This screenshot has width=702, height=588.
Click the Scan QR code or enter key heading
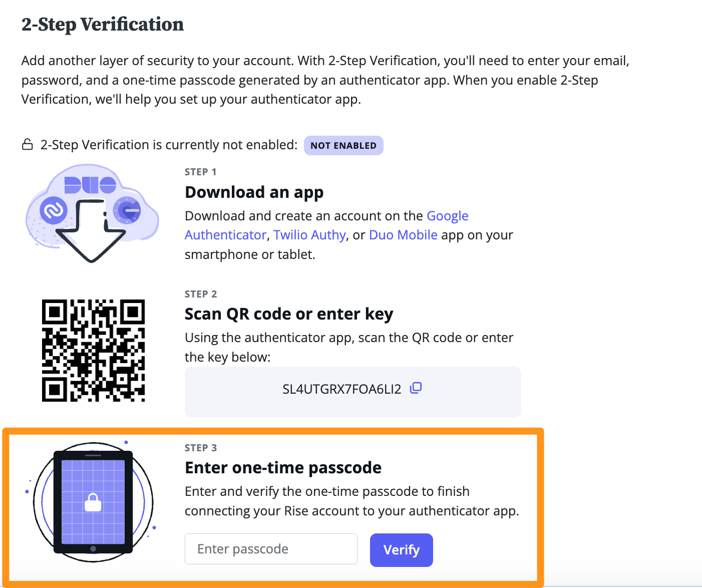(289, 314)
